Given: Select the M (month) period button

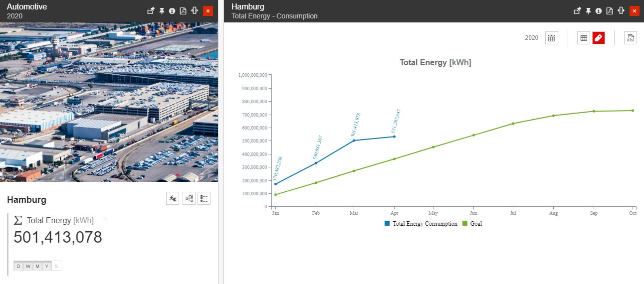Looking at the screenshot, I should (x=37, y=266).
